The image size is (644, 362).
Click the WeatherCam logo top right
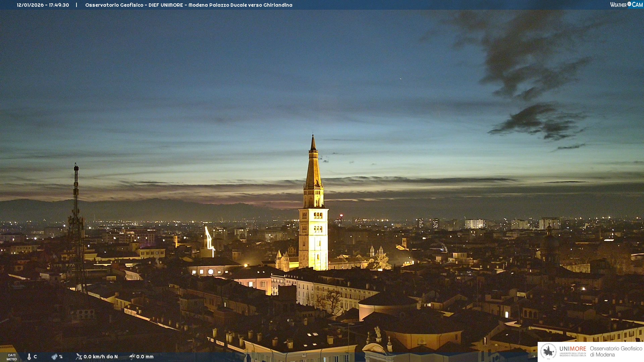tap(626, 5)
